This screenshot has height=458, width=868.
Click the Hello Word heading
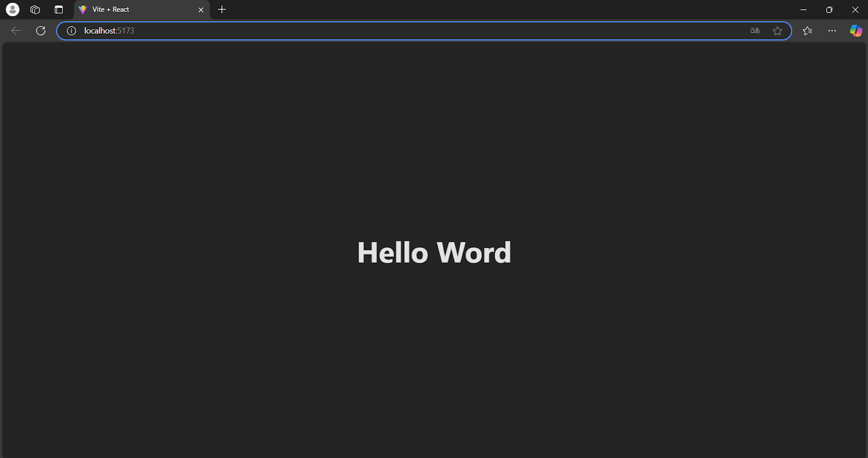click(434, 253)
